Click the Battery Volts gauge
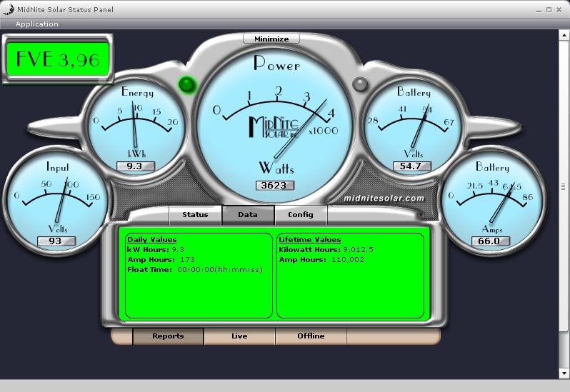 tap(414, 125)
